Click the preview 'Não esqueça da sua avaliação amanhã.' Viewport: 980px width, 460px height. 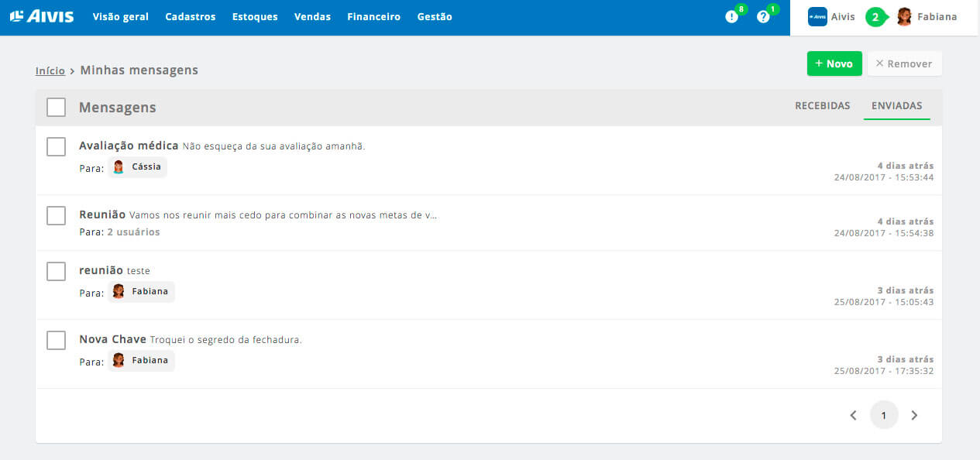pyautogui.click(x=273, y=146)
